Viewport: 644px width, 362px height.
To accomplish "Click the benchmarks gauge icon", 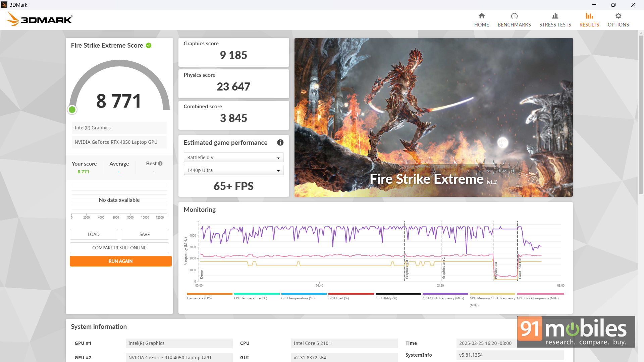I will pyautogui.click(x=514, y=16).
